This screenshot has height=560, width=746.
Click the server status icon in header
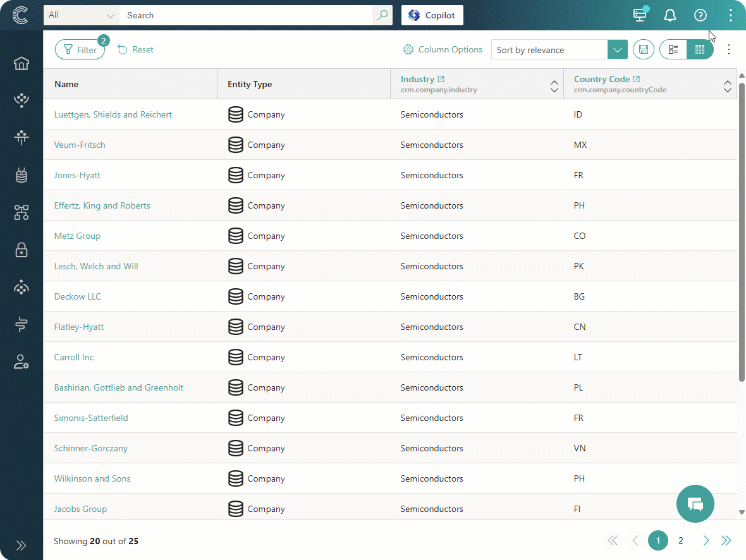click(x=640, y=15)
